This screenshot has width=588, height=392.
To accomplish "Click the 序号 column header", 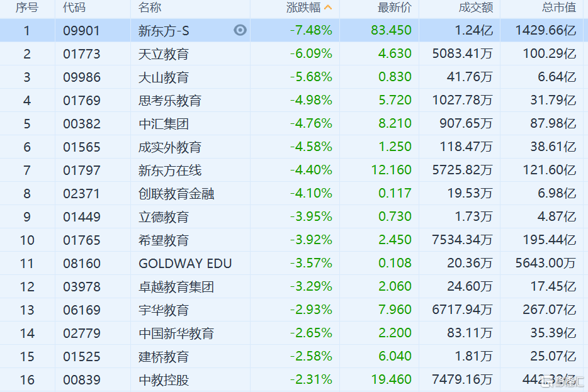I will [27, 8].
